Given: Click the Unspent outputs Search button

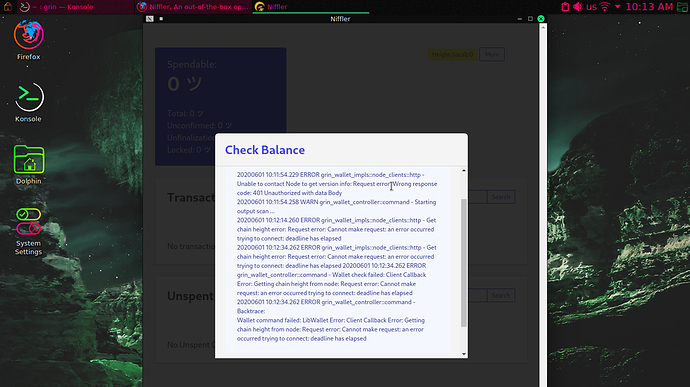Looking at the screenshot, I should [x=501, y=295].
